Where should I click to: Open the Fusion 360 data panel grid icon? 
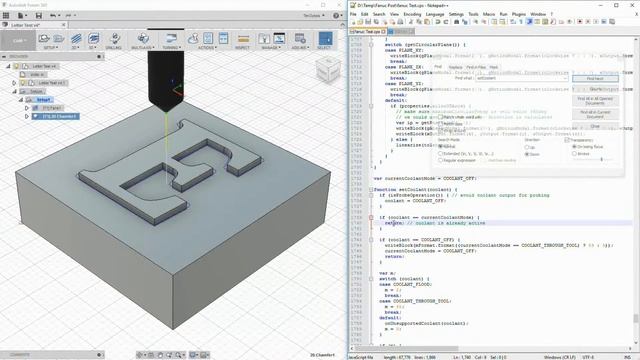coord(6,16)
